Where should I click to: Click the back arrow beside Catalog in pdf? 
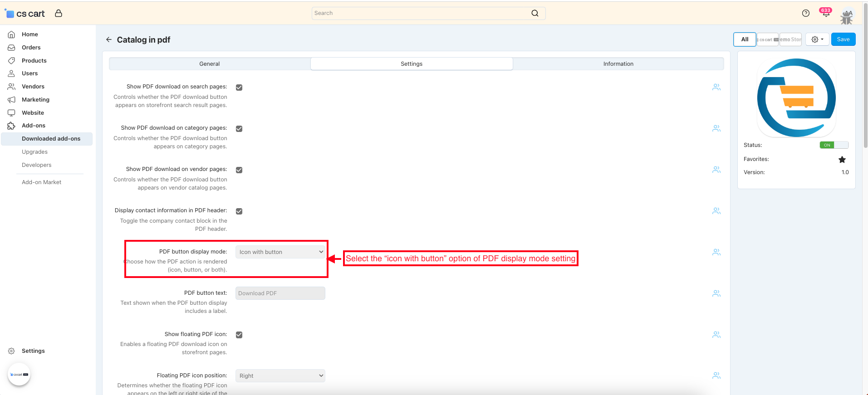click(109, 39)
